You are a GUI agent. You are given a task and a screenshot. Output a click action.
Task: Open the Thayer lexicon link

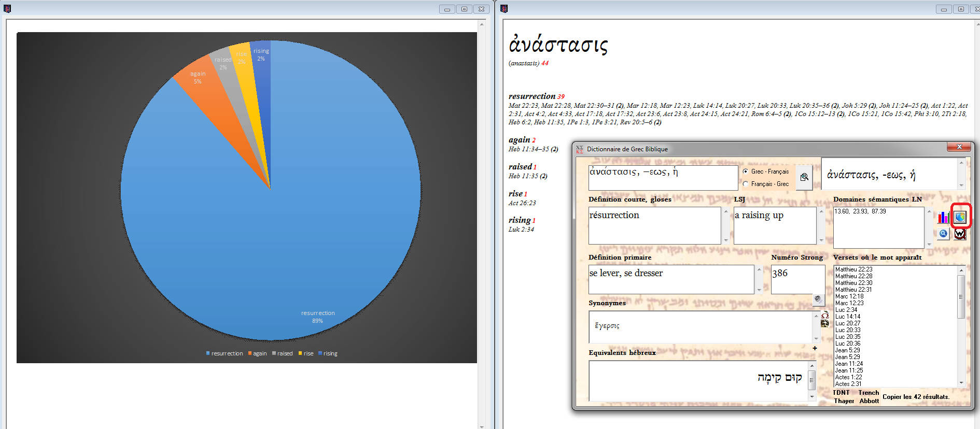point(844,401)
